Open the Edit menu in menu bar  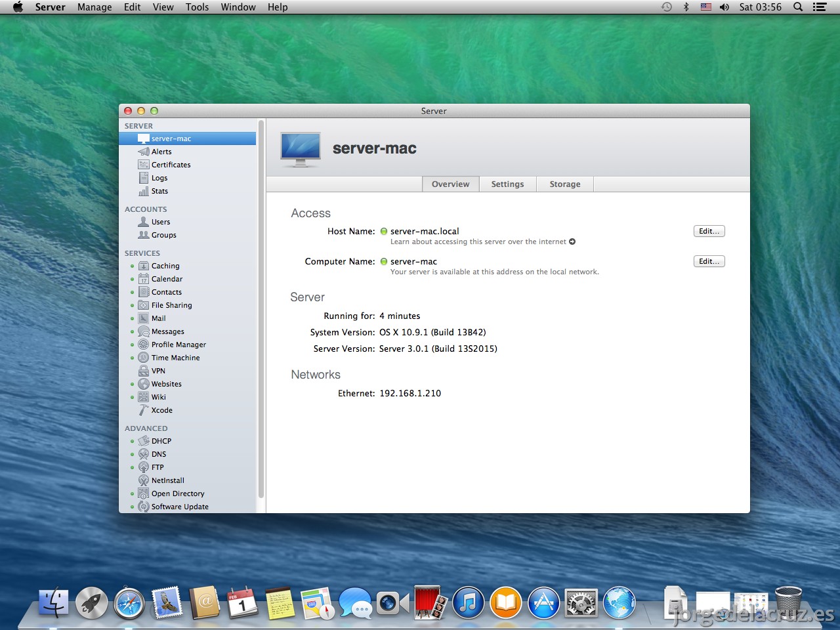132,7
